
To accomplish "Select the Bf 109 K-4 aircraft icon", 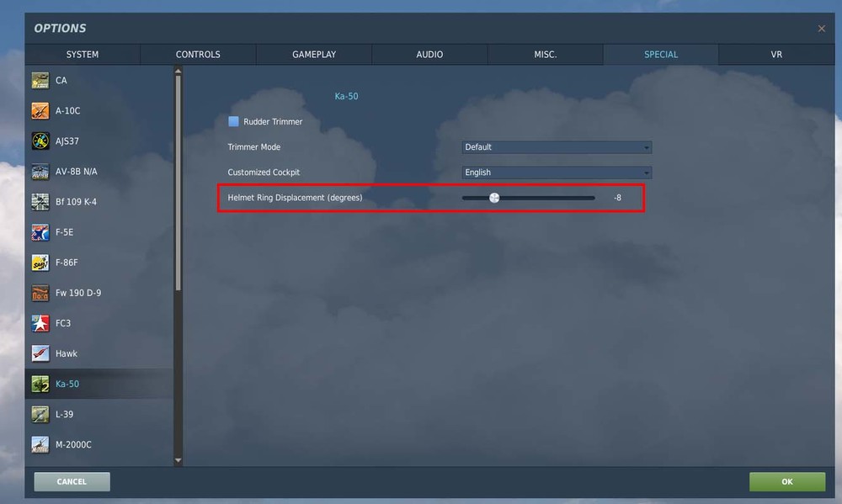I will point(40,202).
